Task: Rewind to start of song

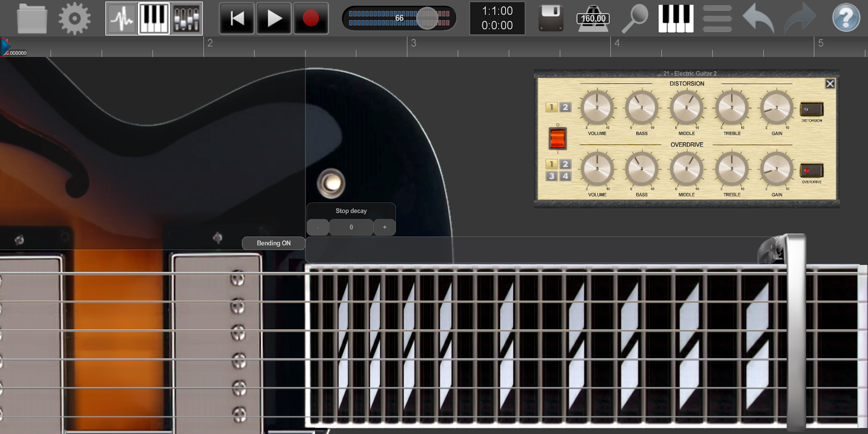Action: 237,18
